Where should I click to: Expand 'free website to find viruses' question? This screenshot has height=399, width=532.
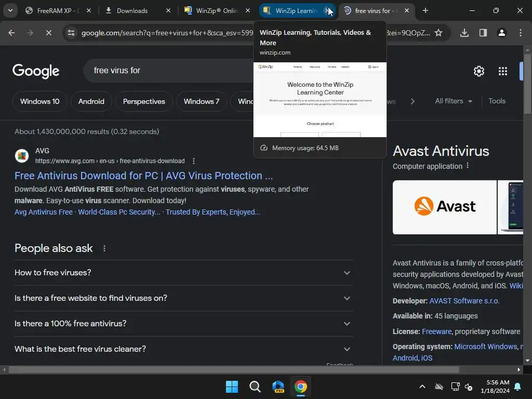tap(183, 298)
